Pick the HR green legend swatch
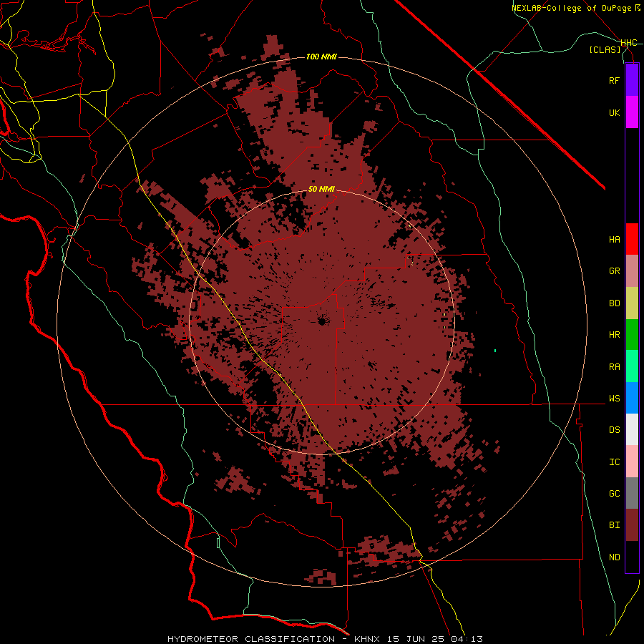This screenshot has width=644, height=644. point(632,335)
